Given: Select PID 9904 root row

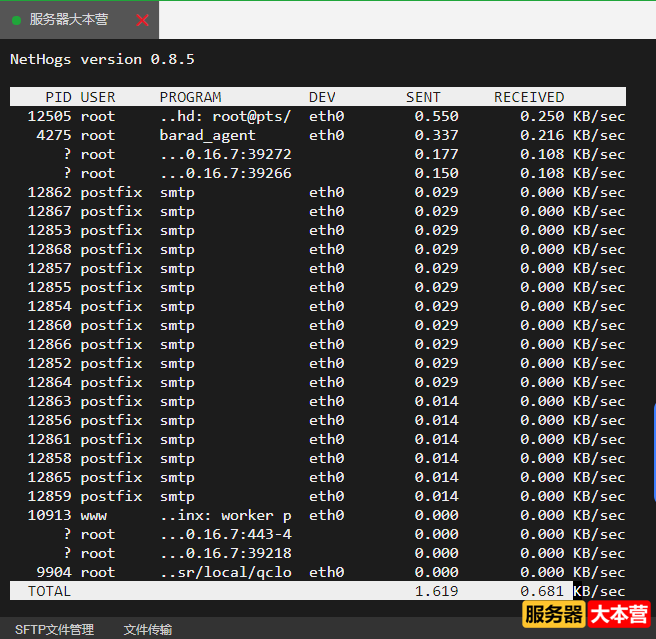Looking at the screenshot, I should (x=318, y=572).
